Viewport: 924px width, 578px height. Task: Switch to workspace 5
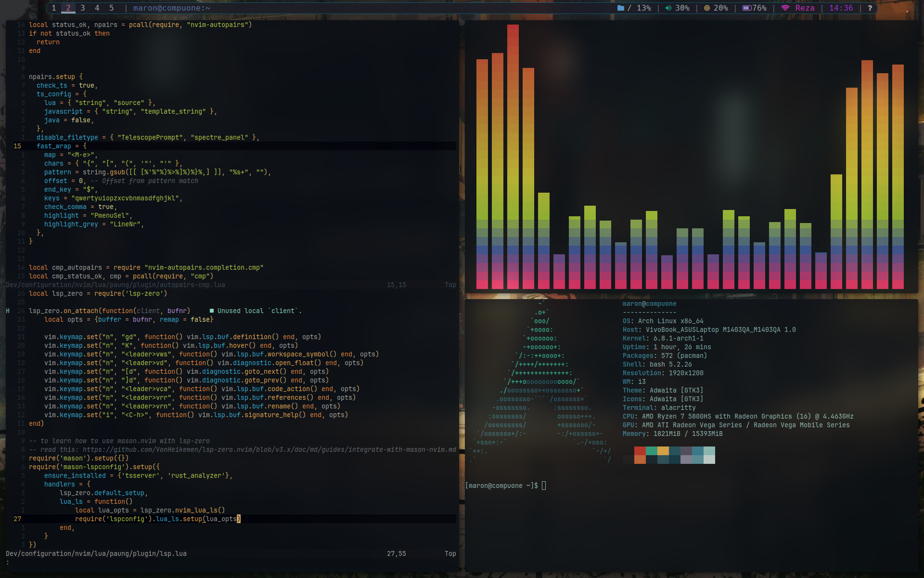pos(112,8)
